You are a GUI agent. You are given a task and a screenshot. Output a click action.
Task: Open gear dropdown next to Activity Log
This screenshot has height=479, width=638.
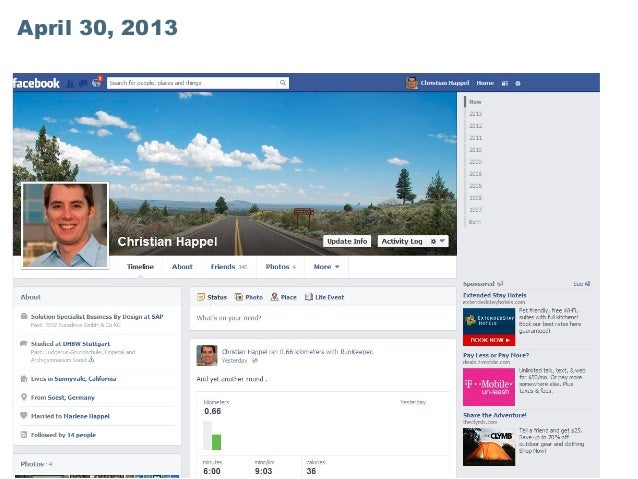click(x=437, y=241)
